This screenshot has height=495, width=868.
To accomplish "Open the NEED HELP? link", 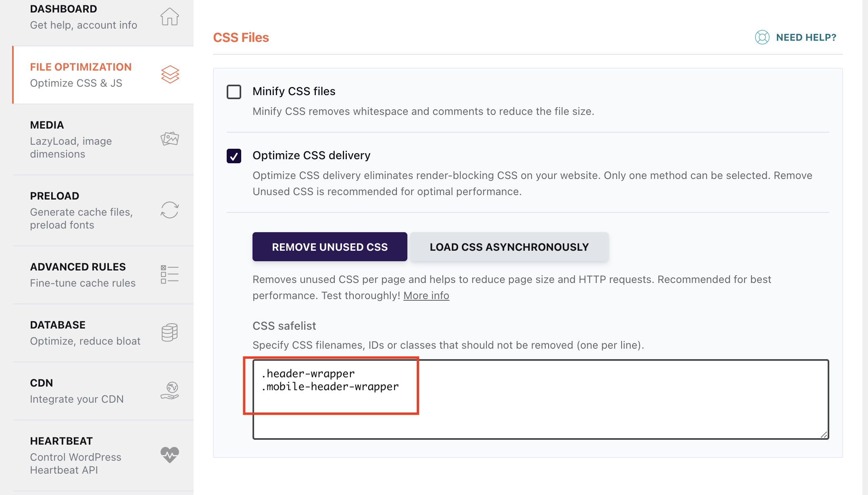I will click(806, 37).
